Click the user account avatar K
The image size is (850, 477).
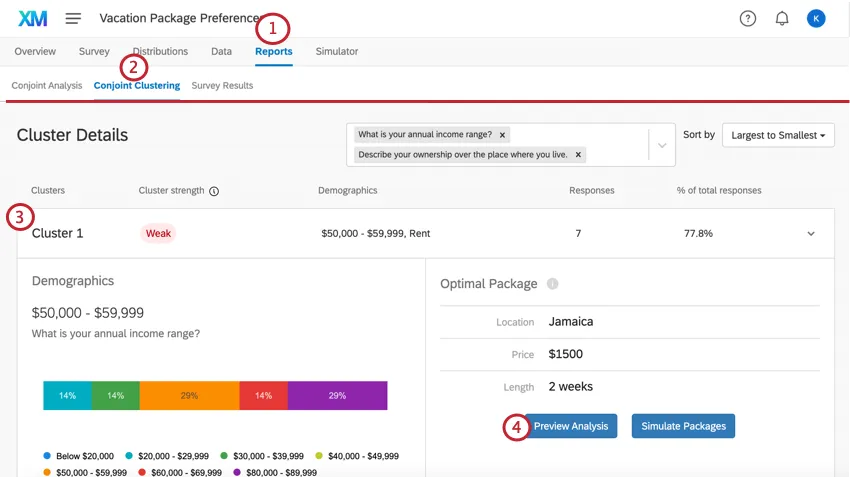[816, 18]
